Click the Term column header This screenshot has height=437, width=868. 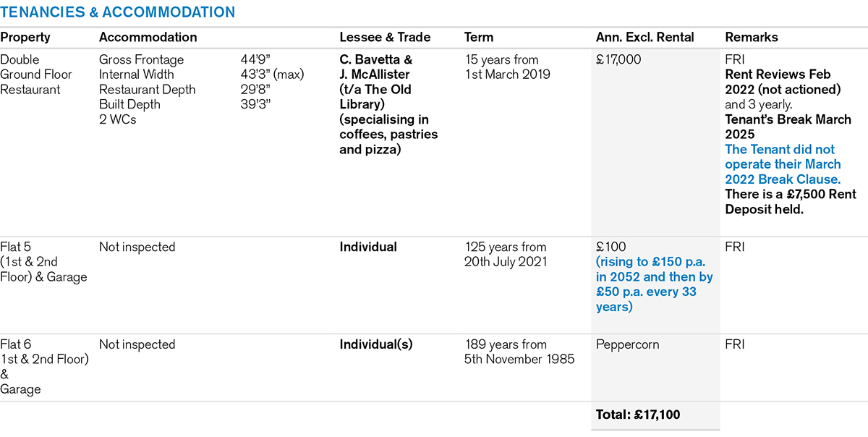[479, 38]
